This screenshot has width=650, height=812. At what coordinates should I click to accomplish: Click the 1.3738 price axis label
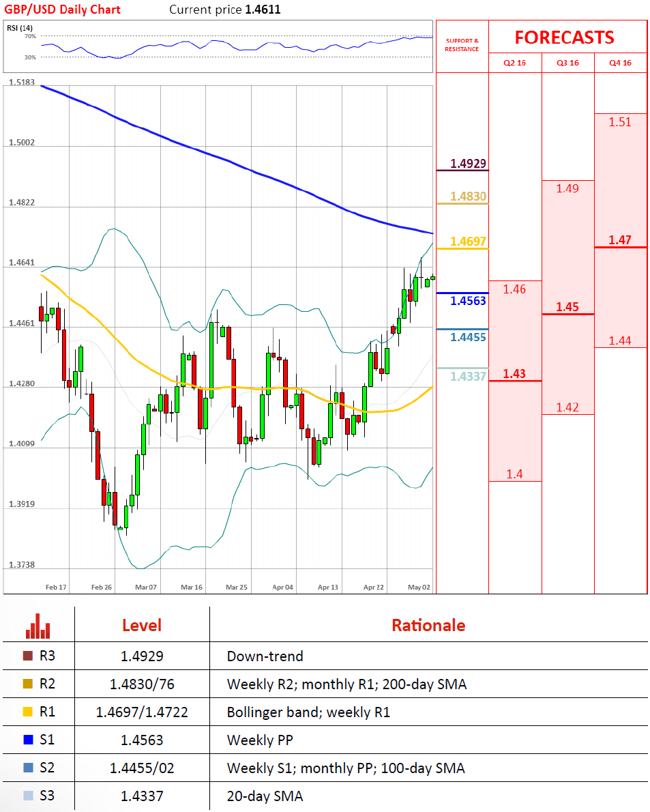[22, 565]
